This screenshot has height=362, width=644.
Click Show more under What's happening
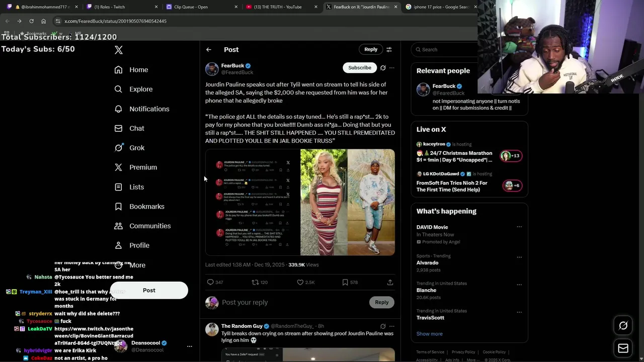coord(429,334)
